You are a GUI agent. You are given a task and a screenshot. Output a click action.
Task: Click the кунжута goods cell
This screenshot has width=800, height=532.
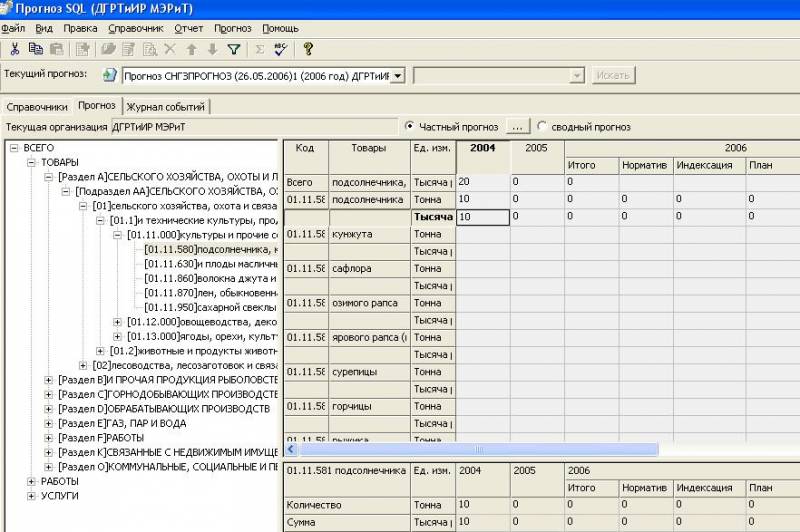pos(369,234)
